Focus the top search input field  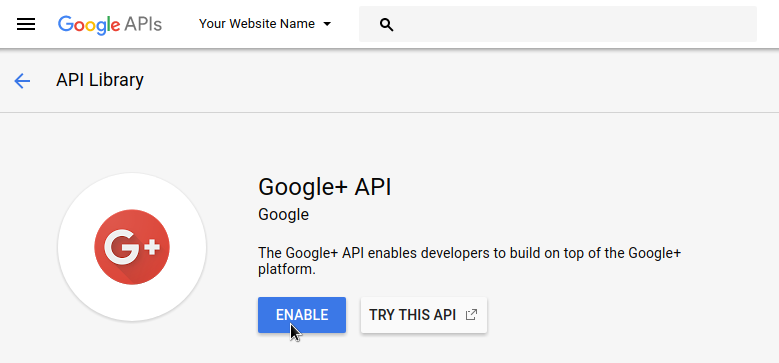[x=558, y=24]
